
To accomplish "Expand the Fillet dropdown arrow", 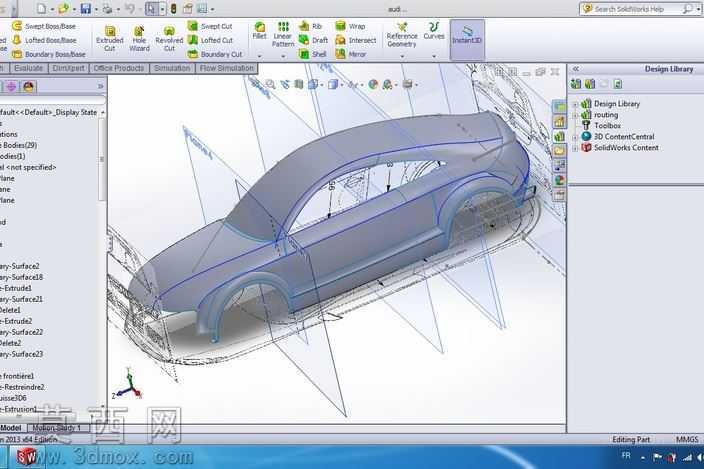I will pos(260,56).
